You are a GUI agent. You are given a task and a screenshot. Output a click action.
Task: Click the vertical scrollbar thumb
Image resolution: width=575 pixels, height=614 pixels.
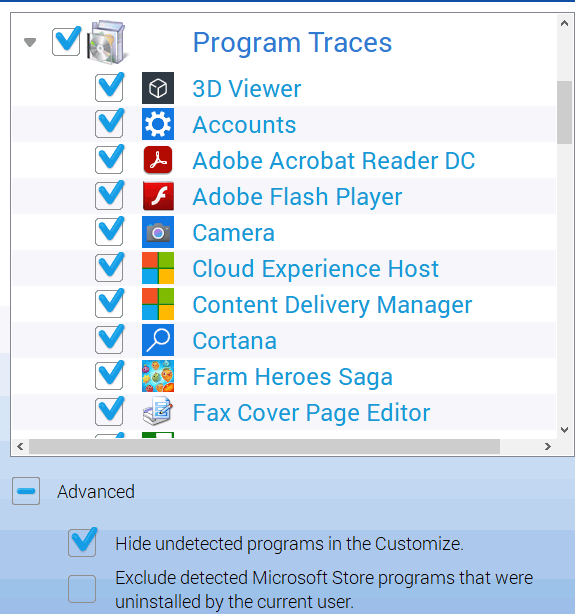tap(564, 112)
